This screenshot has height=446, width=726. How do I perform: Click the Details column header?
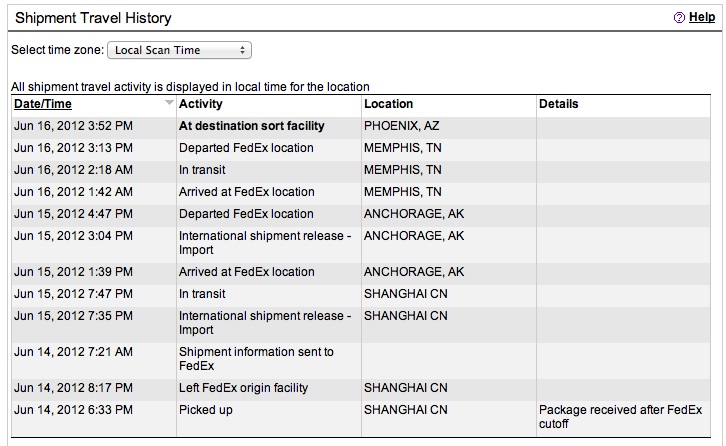(x=558, y=104)
